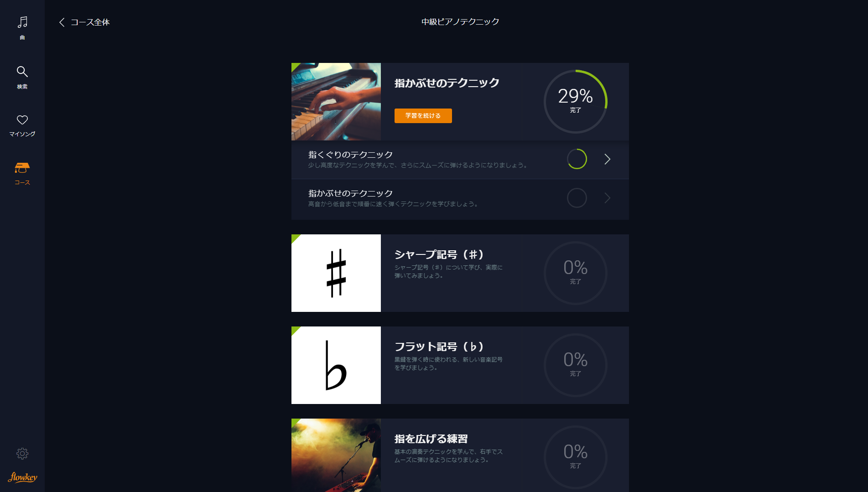Go back via コース全体 link

click(x=90, y=22)
